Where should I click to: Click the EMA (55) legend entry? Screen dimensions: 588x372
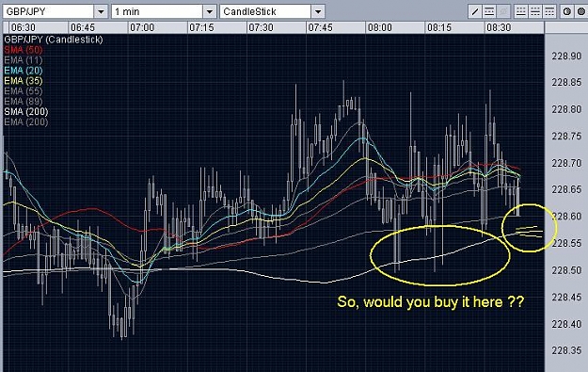click(x=24, y=90)
